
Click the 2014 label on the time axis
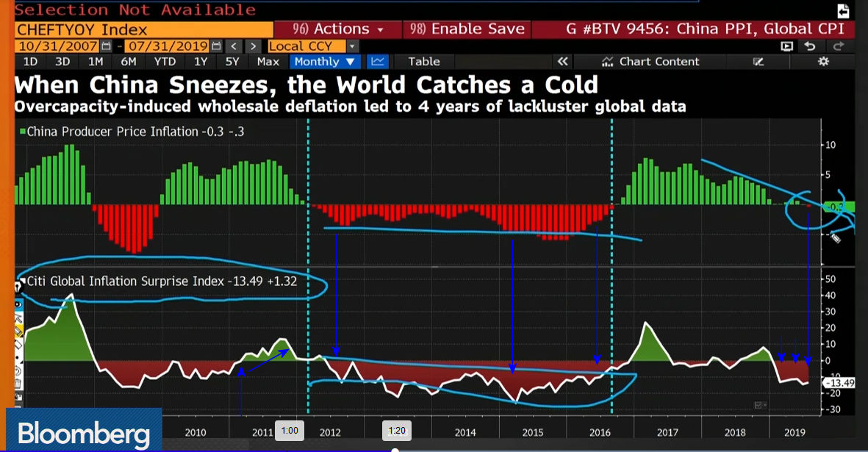point(465,433)
